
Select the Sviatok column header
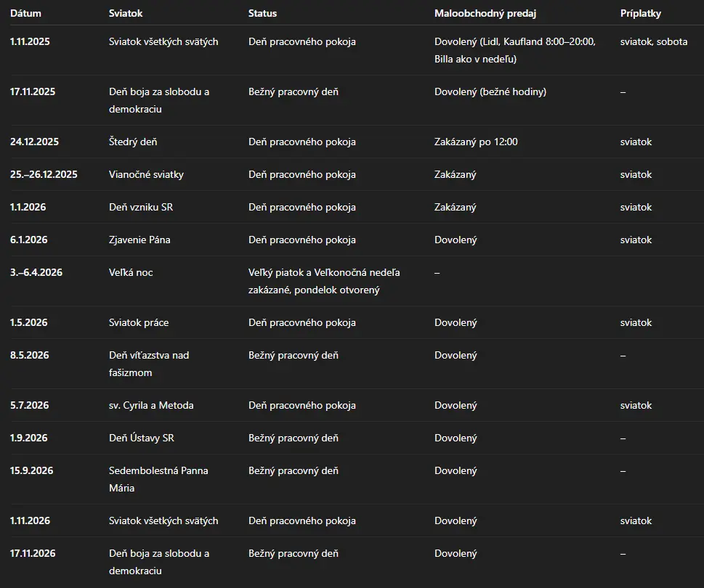[x=126, y=13]
